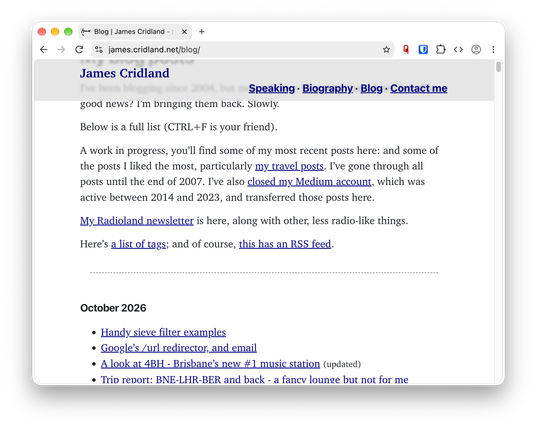537x428 pixels.
Task: Open site information icon in address bar
Action: 99,50
